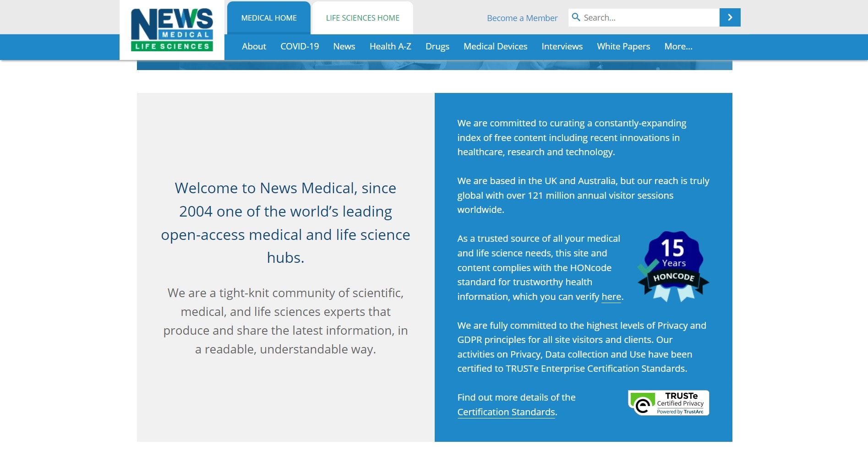Click the '121 million annual visitor sessions' paragraph
Screen dimensions: 868x467
coord(583,195)
